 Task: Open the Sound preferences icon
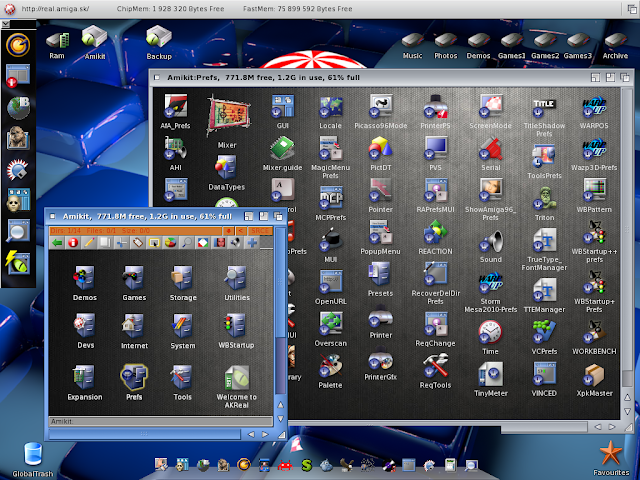pos(490,240)
